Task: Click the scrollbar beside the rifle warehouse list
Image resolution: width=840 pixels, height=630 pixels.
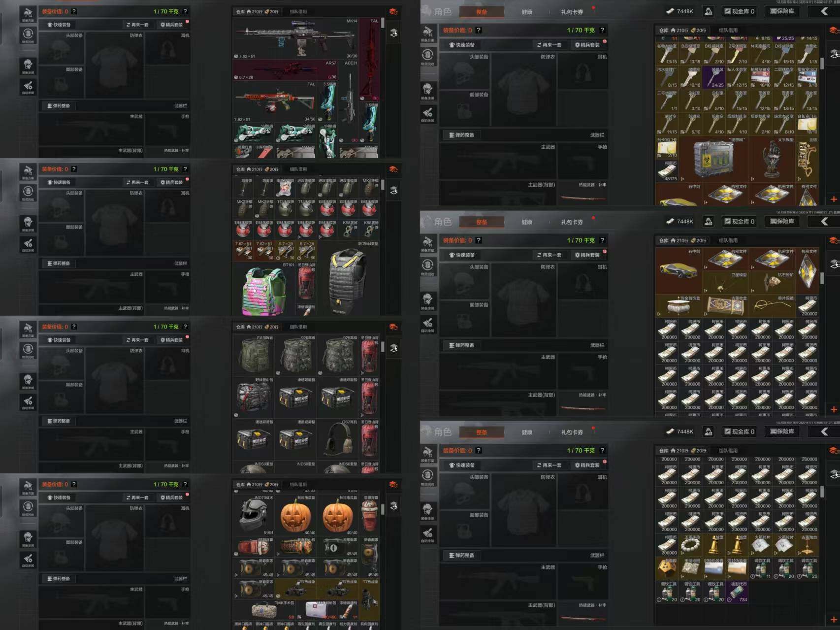Action: click(383, 24)
